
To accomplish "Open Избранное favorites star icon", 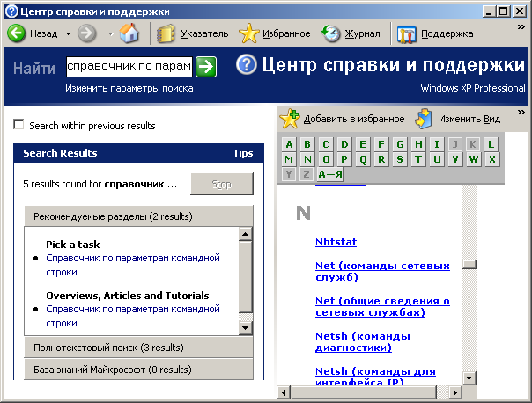I will (x=248, y=33).
